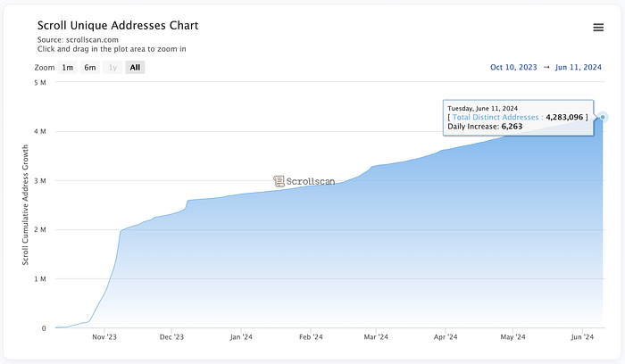Click the highlighted data point marker
This screenshot has width=625, height=364.
604,117
